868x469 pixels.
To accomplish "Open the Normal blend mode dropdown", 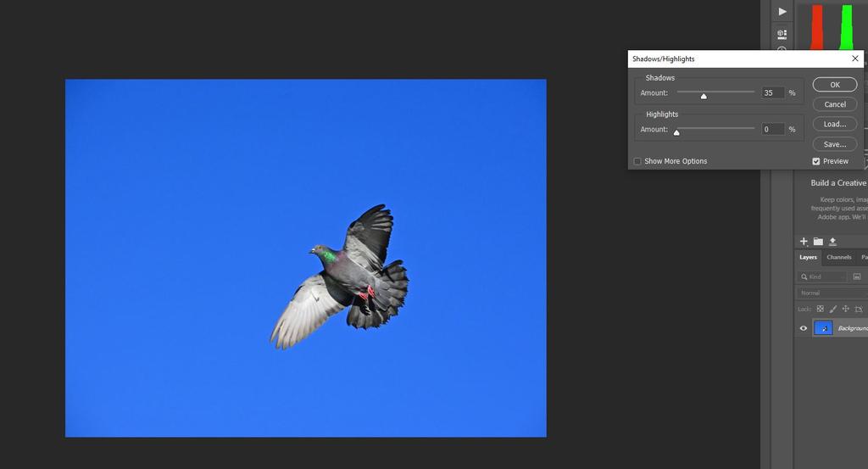I will 831,293.
